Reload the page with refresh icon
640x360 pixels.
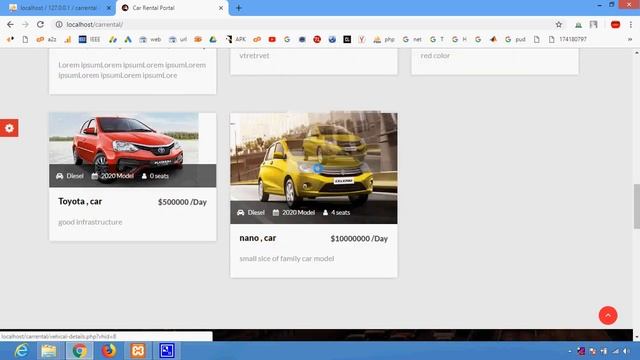coord(40,24)
